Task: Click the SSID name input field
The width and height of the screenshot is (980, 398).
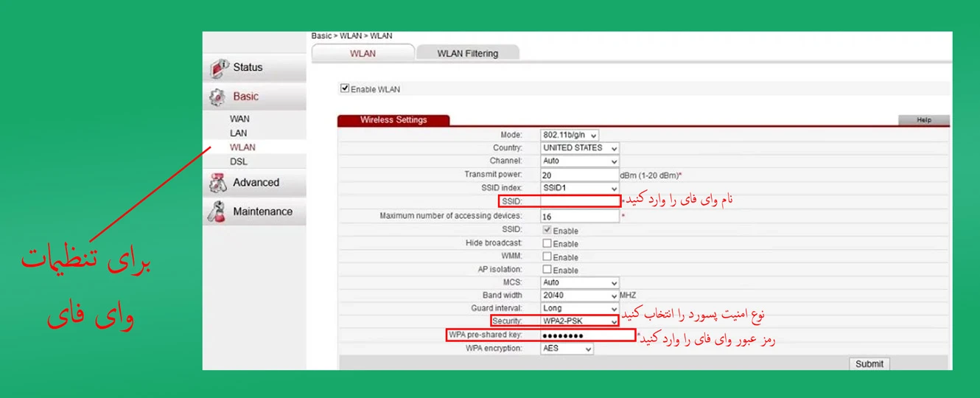Action: [x=580, y=201]
